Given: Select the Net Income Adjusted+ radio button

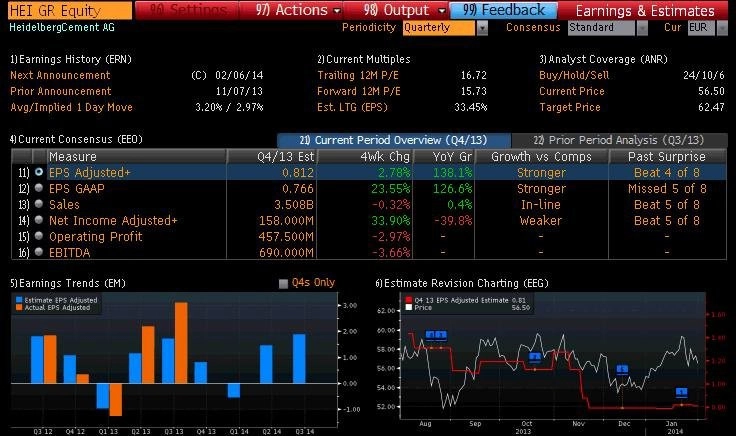Looking at the screenshot, I should click(39, 220).
